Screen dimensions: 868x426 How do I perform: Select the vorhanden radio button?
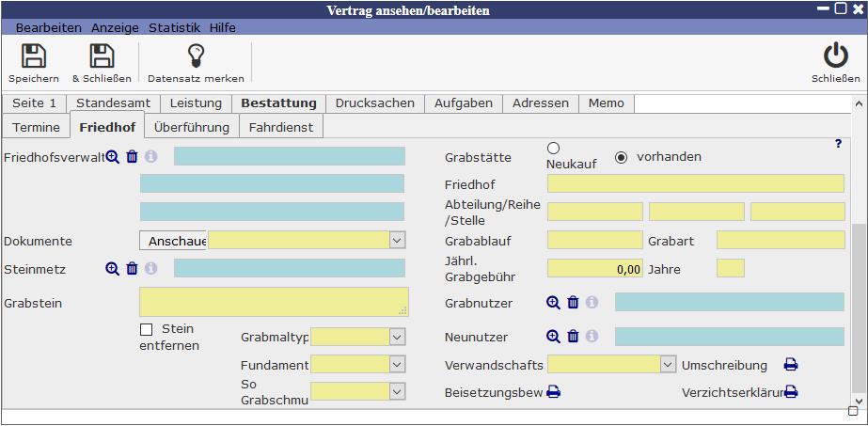coord(621,158)
